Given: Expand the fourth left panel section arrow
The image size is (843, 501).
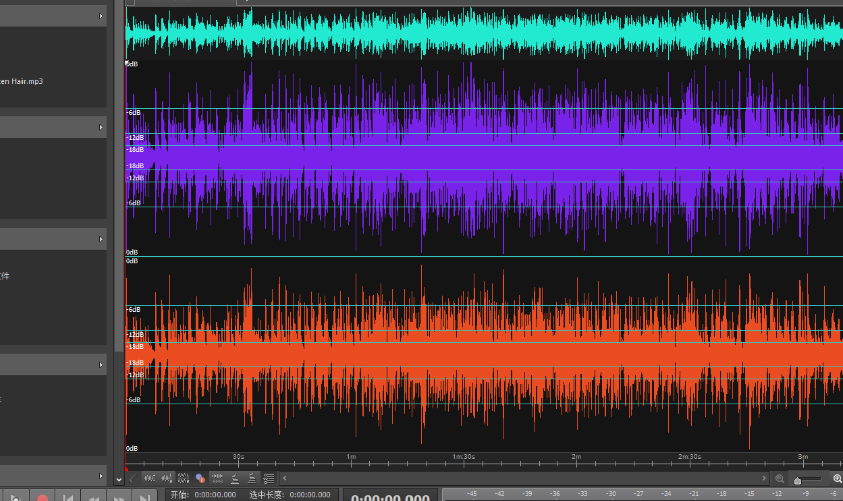Looking at the screenshot, I should click(x=101, y=365).
